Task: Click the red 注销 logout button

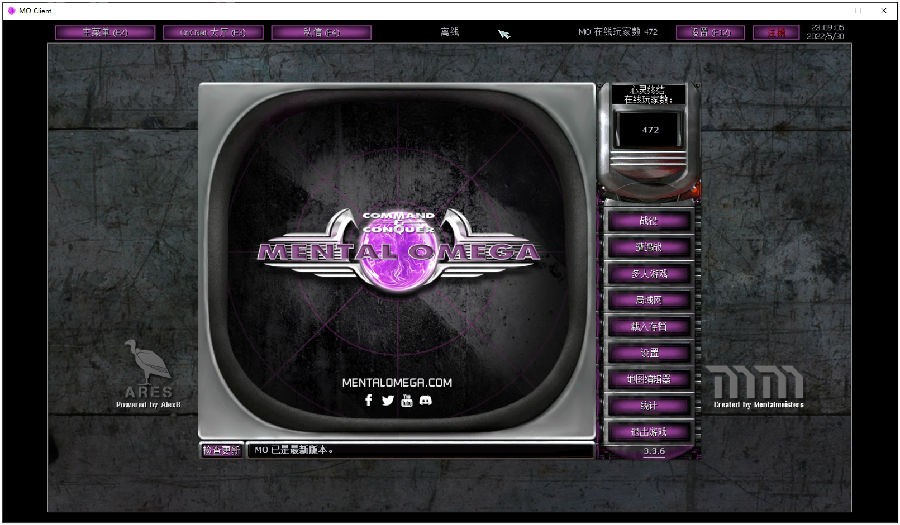Action: (776, 32)
